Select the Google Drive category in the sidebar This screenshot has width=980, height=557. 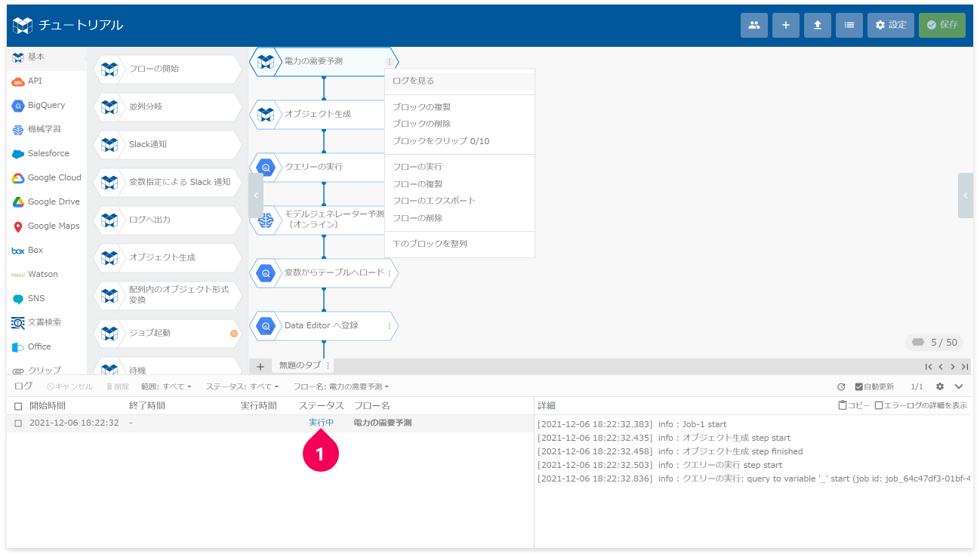tap(47, 202)
